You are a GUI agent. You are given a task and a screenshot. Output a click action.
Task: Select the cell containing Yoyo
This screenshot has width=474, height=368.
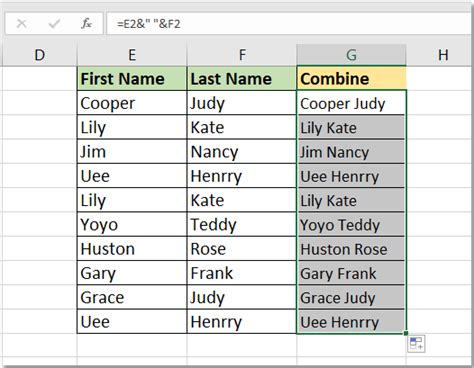click(132, 225)
